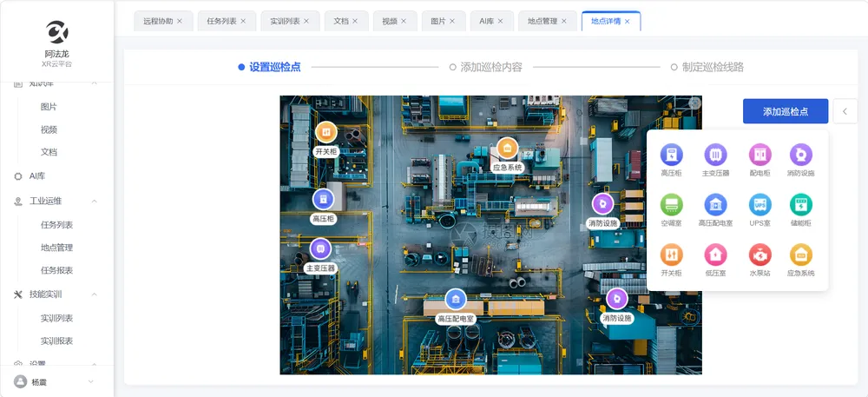This screenshot has height=397, width=868.
Task: Click the user avatar for 杨震
Action: tap(21, 381)
